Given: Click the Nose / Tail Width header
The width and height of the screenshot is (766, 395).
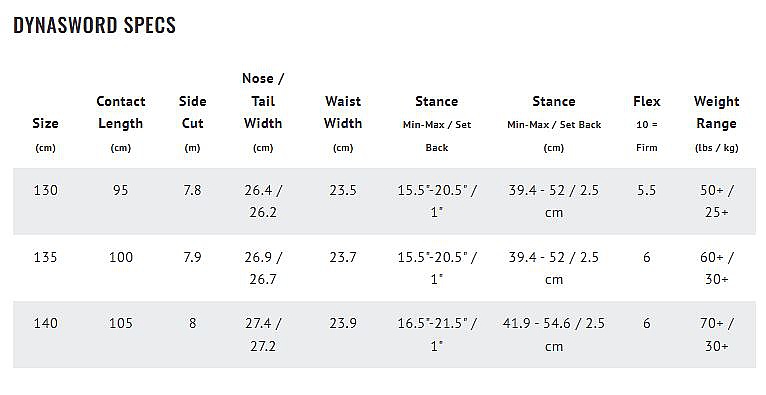Looking at the screenshot, I should click(263, 112).
